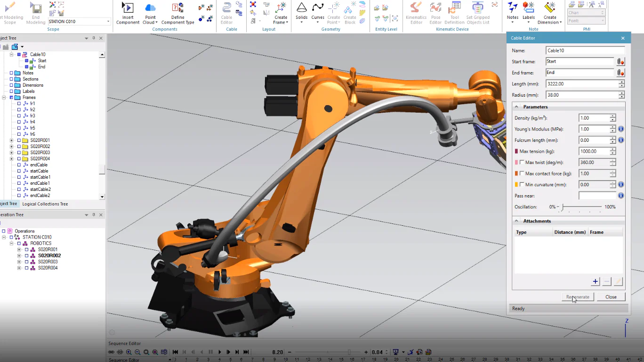This screenshot has width=644, height=362.
Task: Enable the Max twist checkbox
Action: coord(522,163)
